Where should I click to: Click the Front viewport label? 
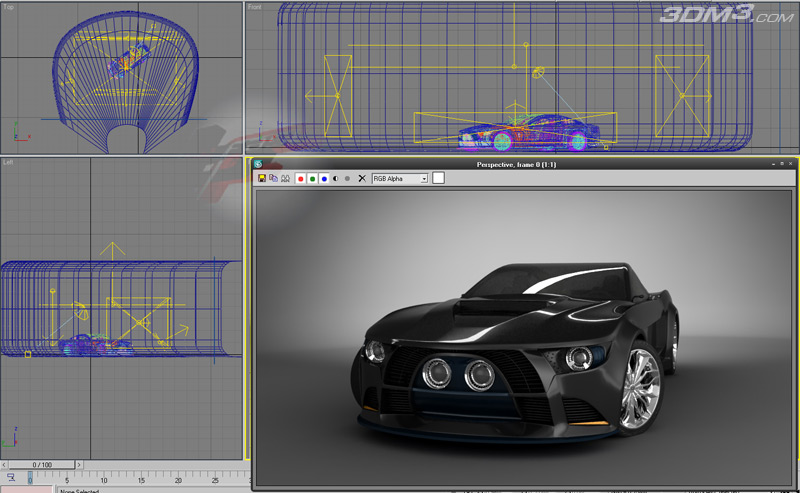[255, 7]
